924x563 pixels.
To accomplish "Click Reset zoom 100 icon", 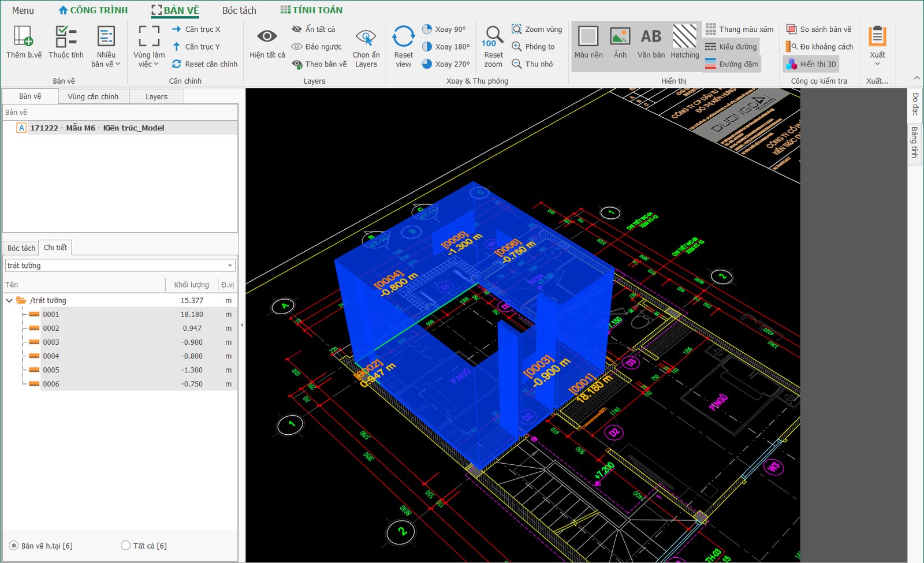I will click(x=493, y=36).
